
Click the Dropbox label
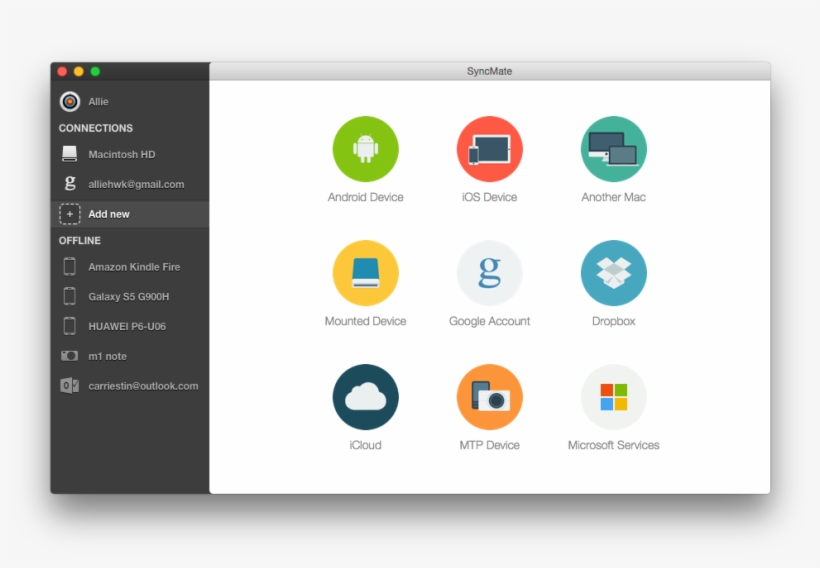[x=613, y=321]
